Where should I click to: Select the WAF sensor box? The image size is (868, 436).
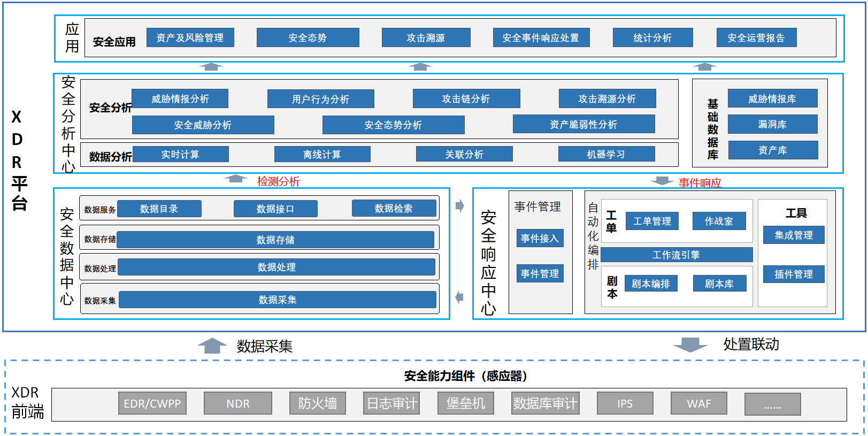point(699,404)
